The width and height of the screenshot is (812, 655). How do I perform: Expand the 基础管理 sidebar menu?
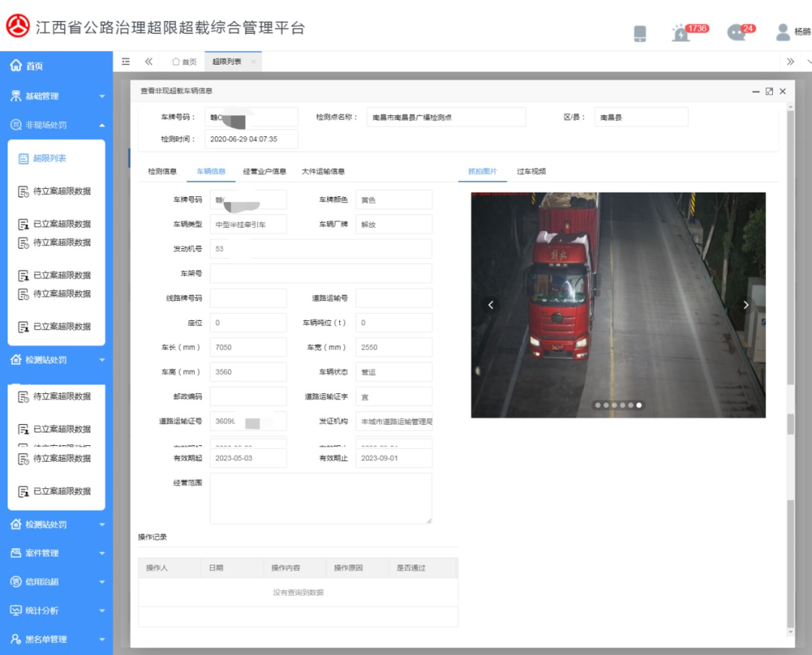(56, 96)
